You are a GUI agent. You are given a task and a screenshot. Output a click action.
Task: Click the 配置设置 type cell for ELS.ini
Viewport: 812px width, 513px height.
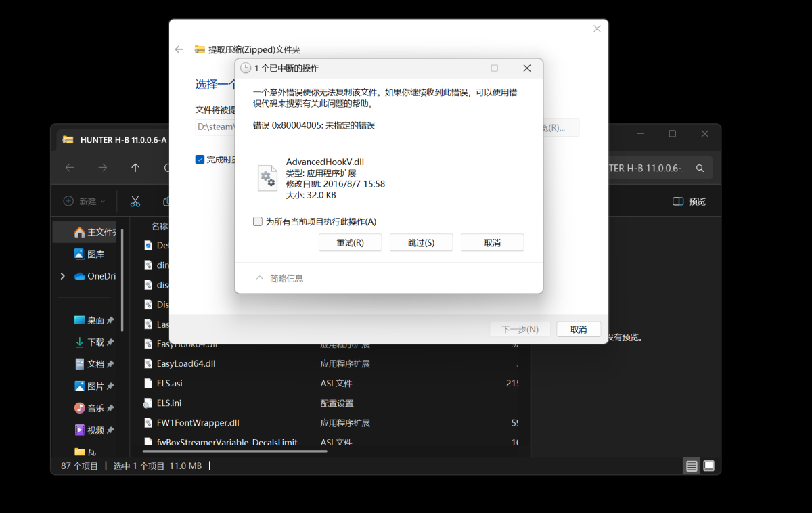coord(337,403)
